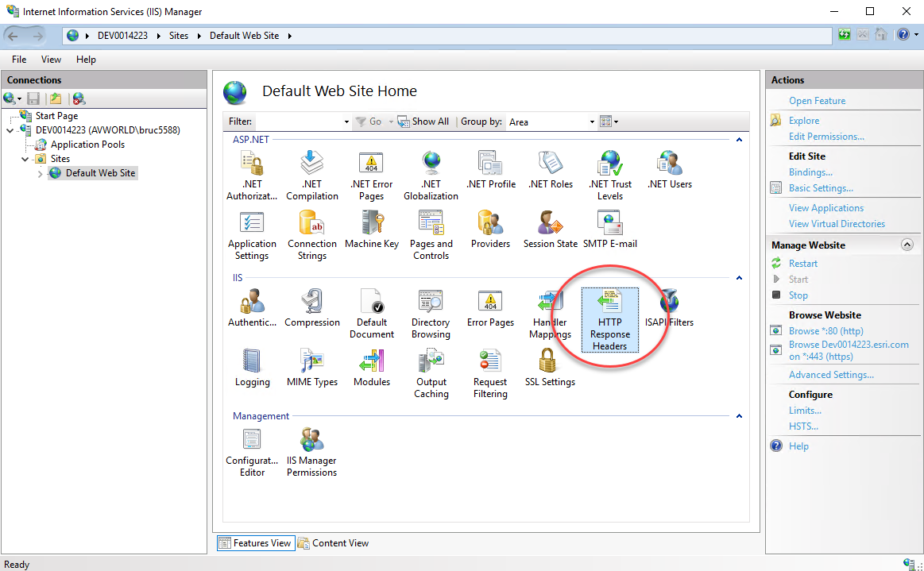Viewport: 924px width, 571px height.
Task: Open Application Settings feature
Action: pyautogui.click(x=252, y=235)
